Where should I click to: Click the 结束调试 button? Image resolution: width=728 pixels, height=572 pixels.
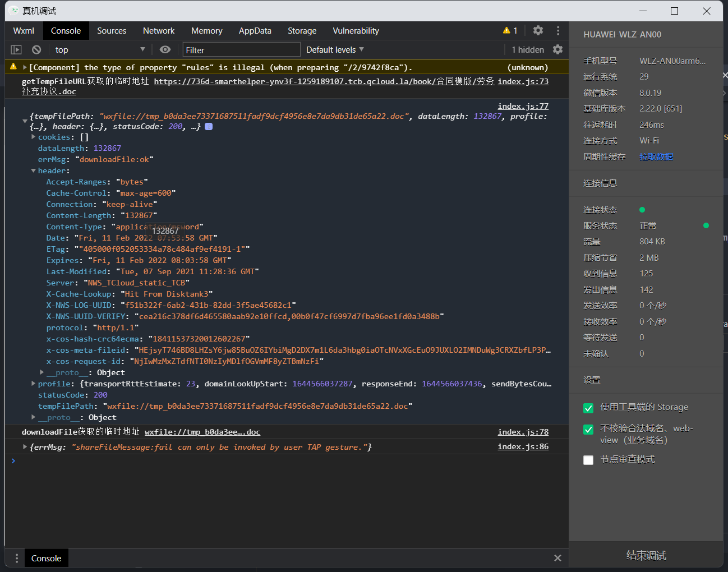click(646, 556)
